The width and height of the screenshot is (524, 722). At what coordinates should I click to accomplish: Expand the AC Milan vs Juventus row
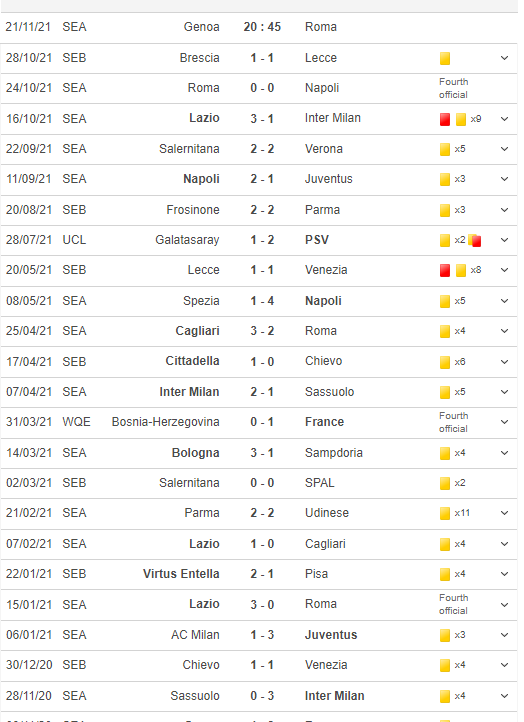coord(504,635)
